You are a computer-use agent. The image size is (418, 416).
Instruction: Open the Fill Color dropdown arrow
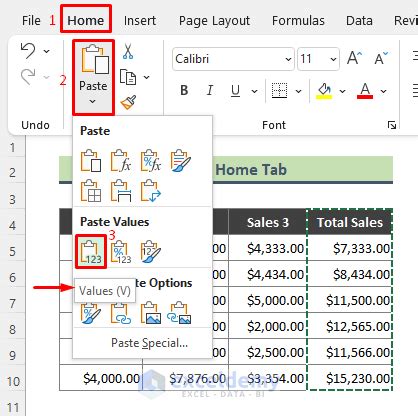pyautogui.click(x=342, y=91)
